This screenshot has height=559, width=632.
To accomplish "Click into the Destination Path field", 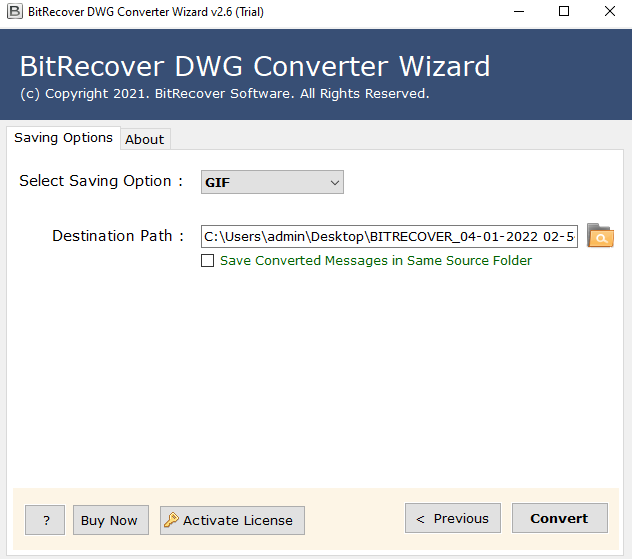I will pos(389,237).
